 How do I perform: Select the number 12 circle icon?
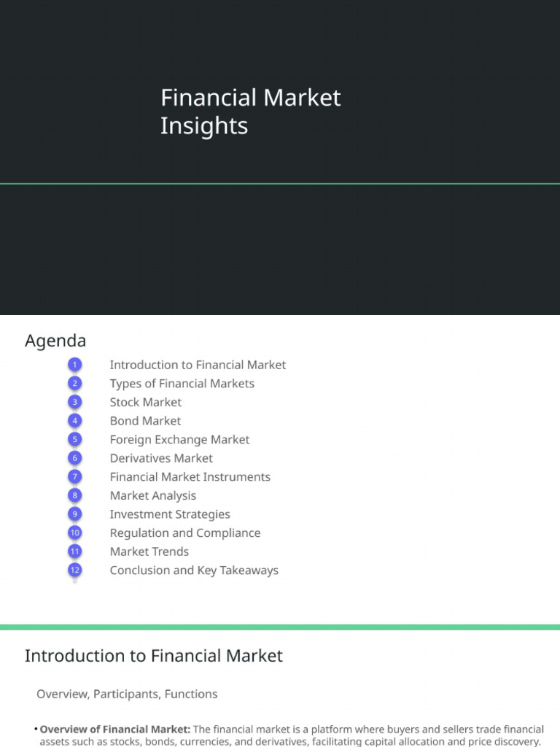(74, 570)
